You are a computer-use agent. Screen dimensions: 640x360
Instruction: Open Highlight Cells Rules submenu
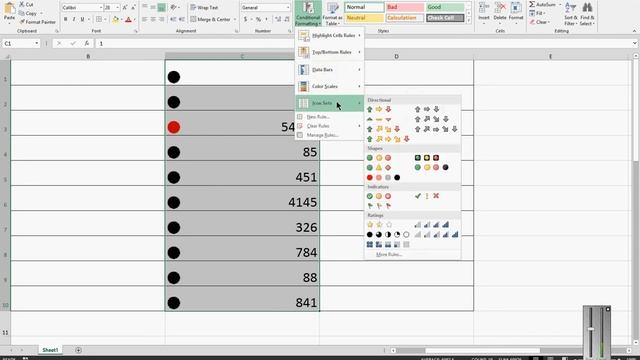[x=329, y=36]
